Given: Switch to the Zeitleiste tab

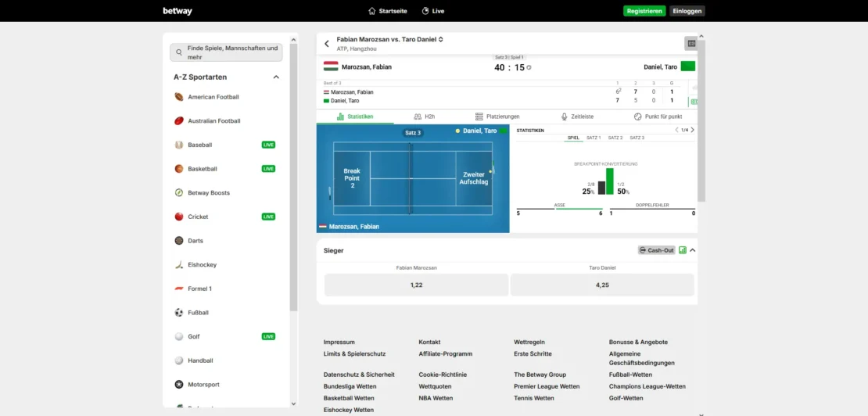Looking at the screenshot, I should point(577,117).
